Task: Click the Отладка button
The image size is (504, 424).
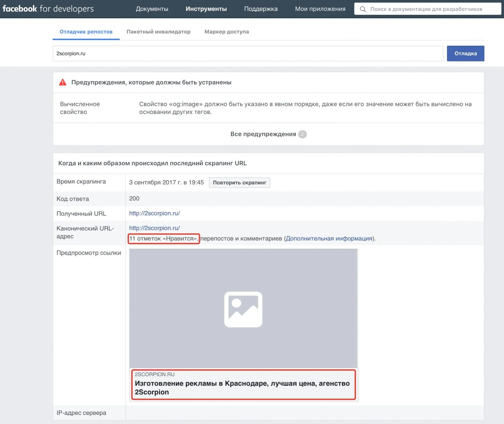Action: click(466, 54)
